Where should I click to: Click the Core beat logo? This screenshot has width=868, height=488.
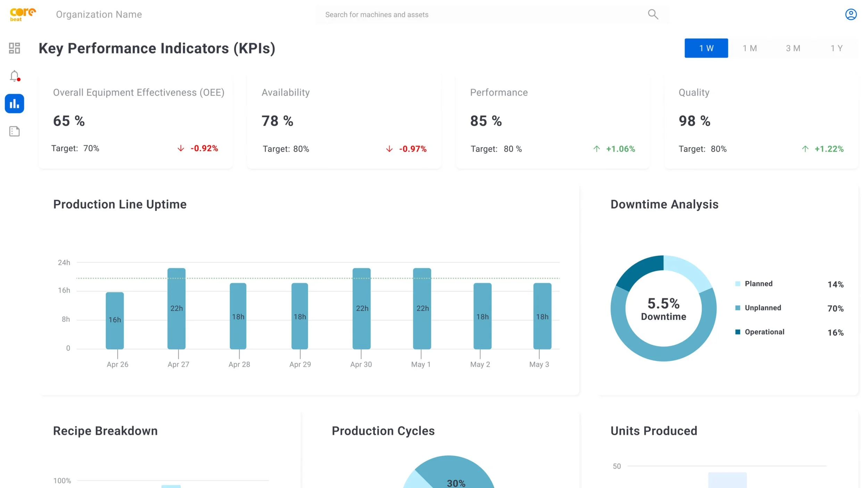(23, 15)
